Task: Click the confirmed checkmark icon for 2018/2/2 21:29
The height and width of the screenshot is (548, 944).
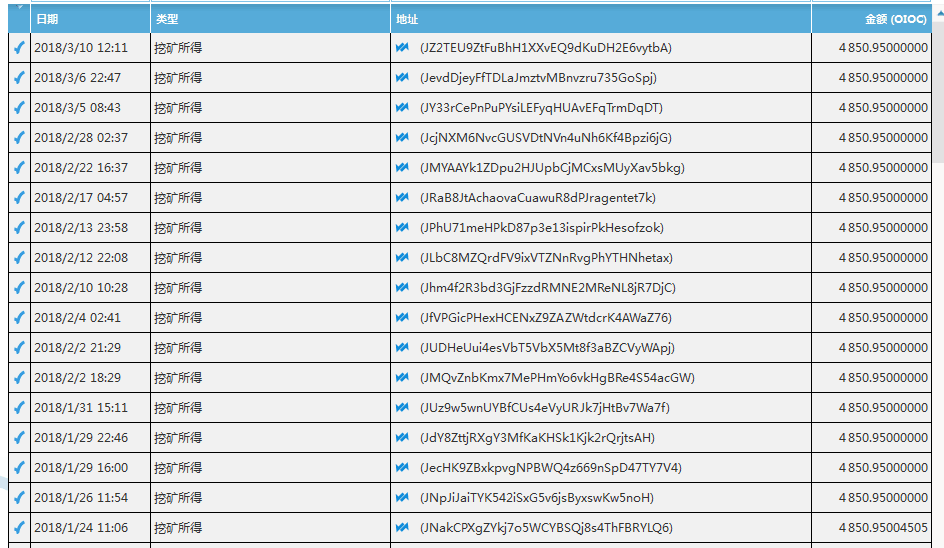Action: tap(19, 347)
